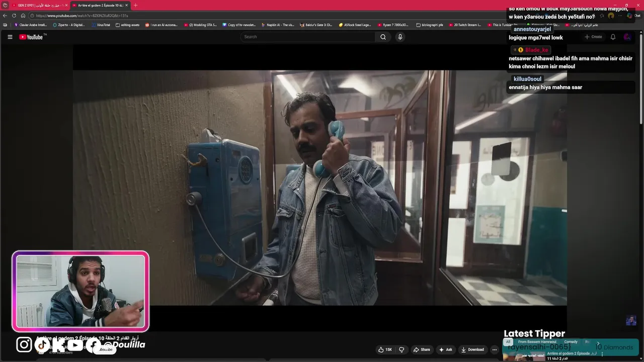Open the 20 Twitch Stream bookmark

click(465, 25)
